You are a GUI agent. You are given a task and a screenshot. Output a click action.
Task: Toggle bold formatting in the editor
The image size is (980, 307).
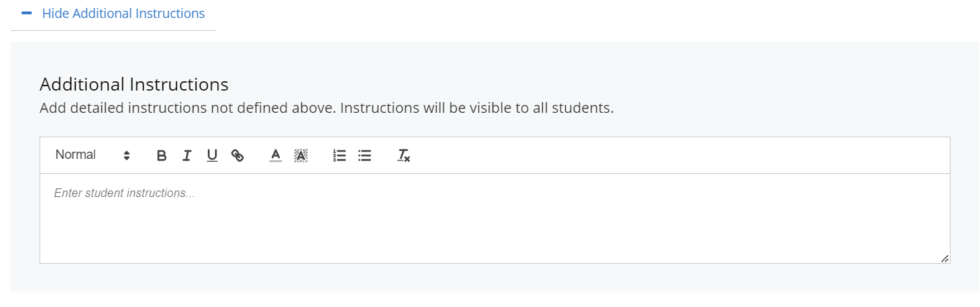[162, 155]
